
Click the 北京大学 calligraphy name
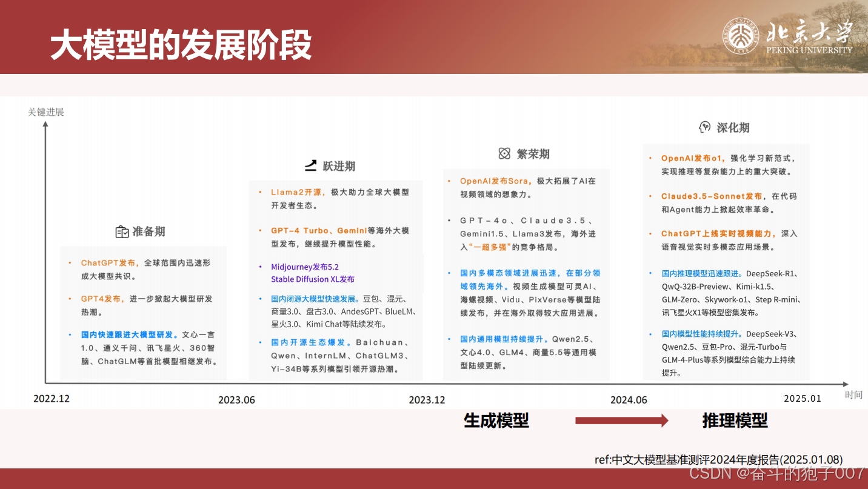(809, 31)
